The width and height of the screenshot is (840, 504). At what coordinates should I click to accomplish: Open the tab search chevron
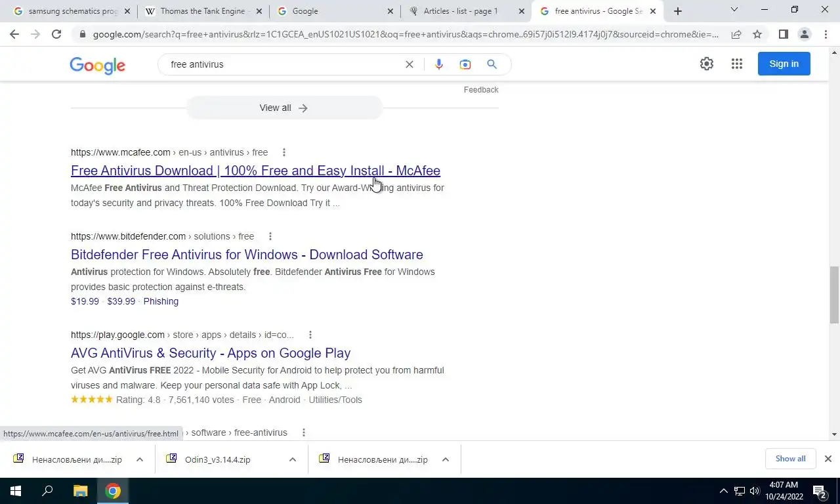coord(734,10)
